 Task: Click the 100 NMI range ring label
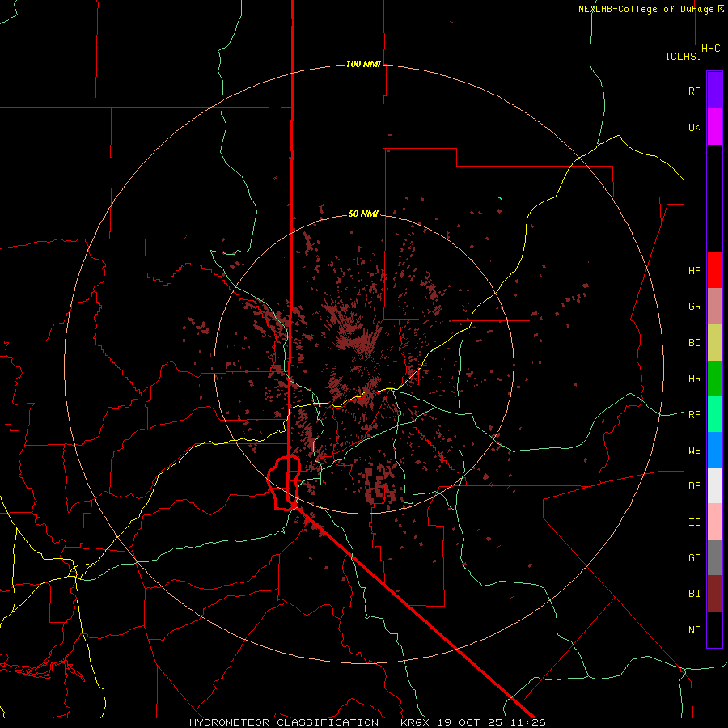point(363,64)
